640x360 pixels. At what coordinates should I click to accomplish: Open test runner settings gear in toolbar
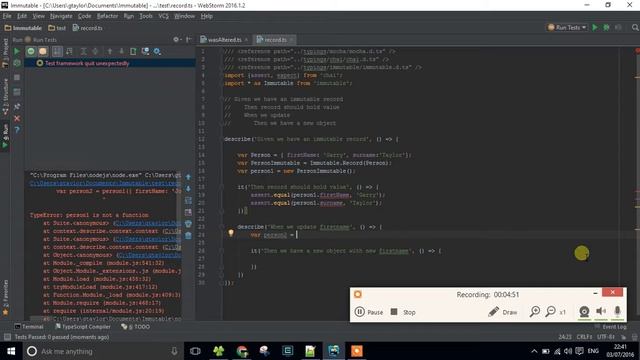[157, 51]
